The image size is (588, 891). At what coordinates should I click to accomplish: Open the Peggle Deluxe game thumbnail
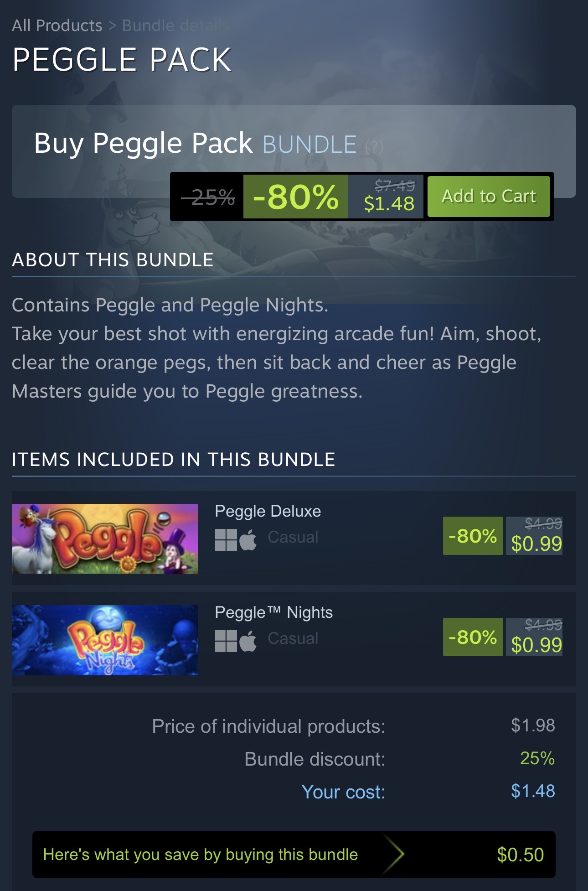tap(105, 539)
